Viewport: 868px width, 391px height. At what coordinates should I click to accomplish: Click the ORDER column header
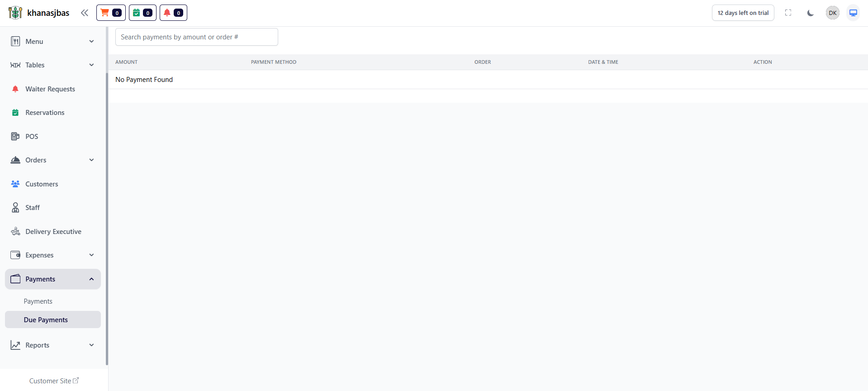pyautogui.click(x=483, y=62)
